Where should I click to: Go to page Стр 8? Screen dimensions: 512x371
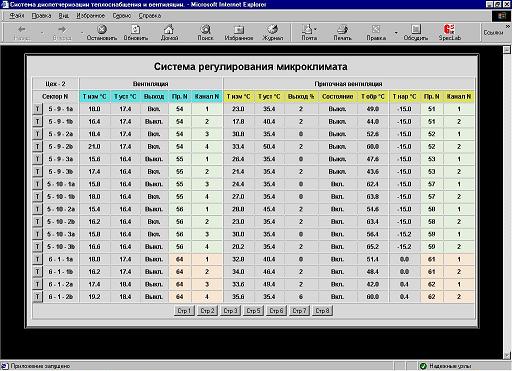322,311
